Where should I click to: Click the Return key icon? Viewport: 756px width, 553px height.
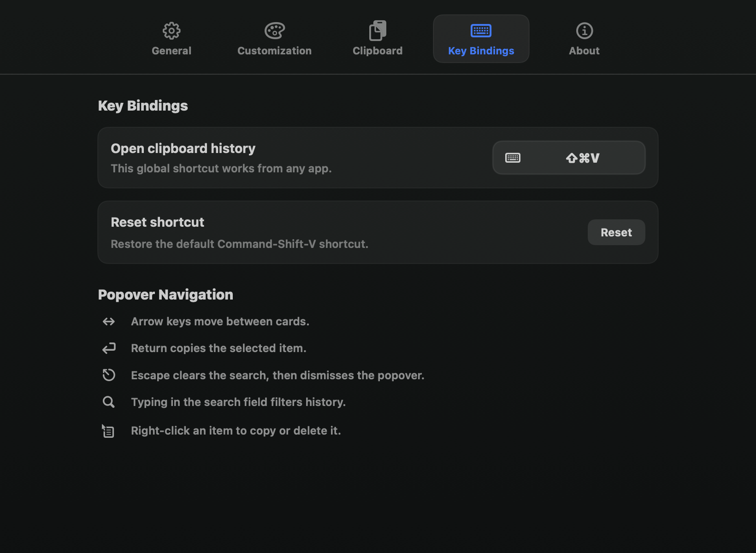coord(109,348)
